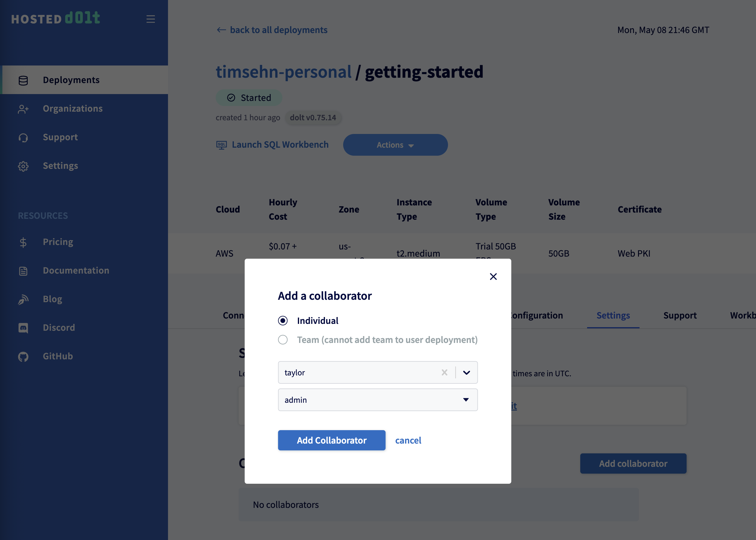Click the GitHub icon in Resources
This screenshot has width=756, height=540.
[23, 357]
